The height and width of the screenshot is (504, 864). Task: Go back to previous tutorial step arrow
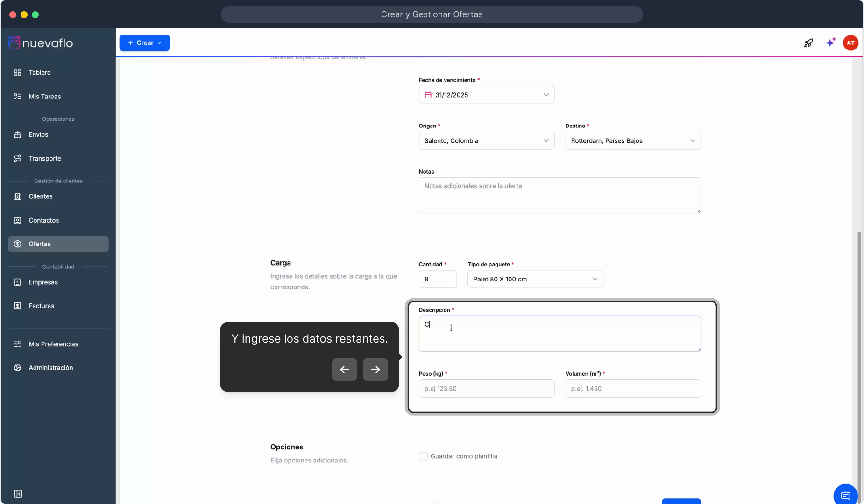344,370
